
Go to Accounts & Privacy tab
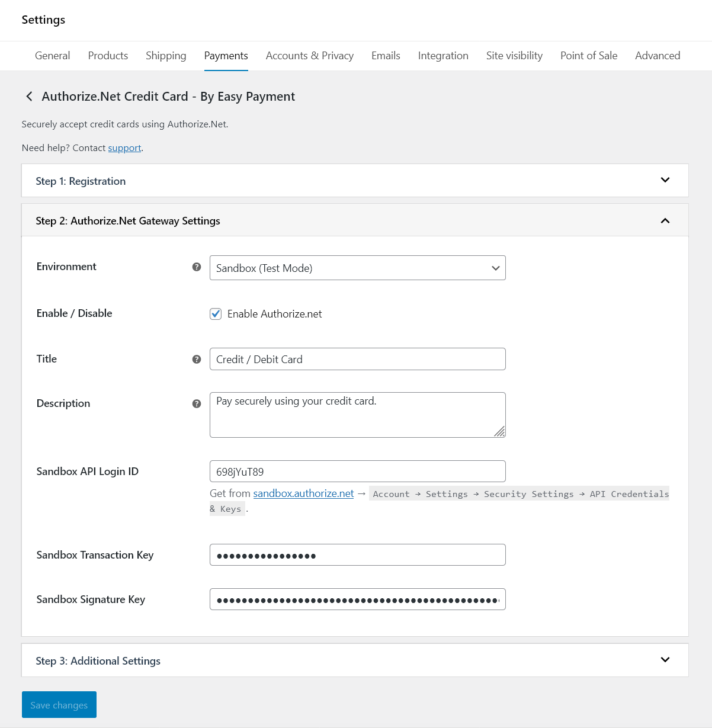coord(309,56)
